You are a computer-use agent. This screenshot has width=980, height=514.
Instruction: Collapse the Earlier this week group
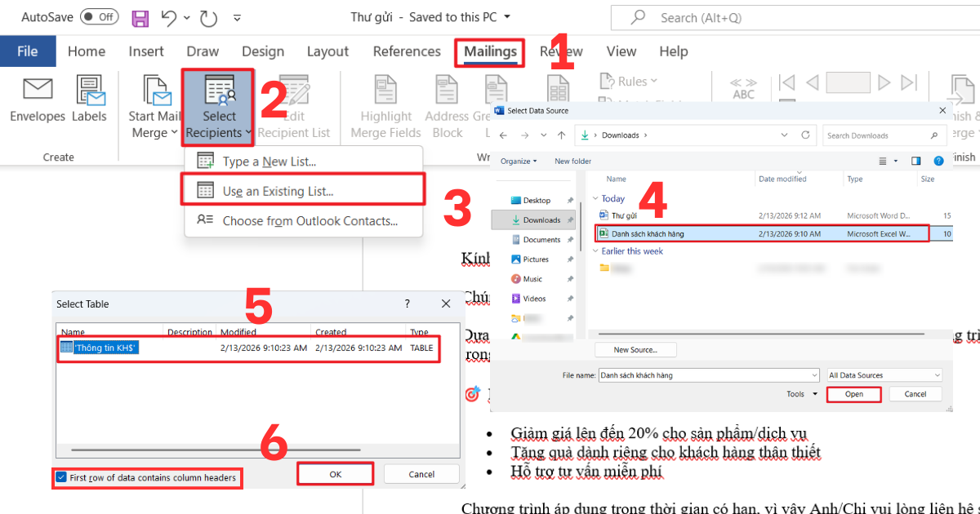click(595, 251)
